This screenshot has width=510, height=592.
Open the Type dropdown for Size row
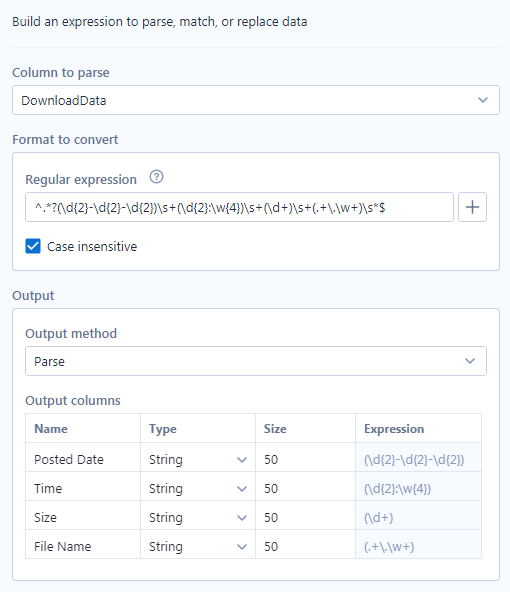(198, 517)
